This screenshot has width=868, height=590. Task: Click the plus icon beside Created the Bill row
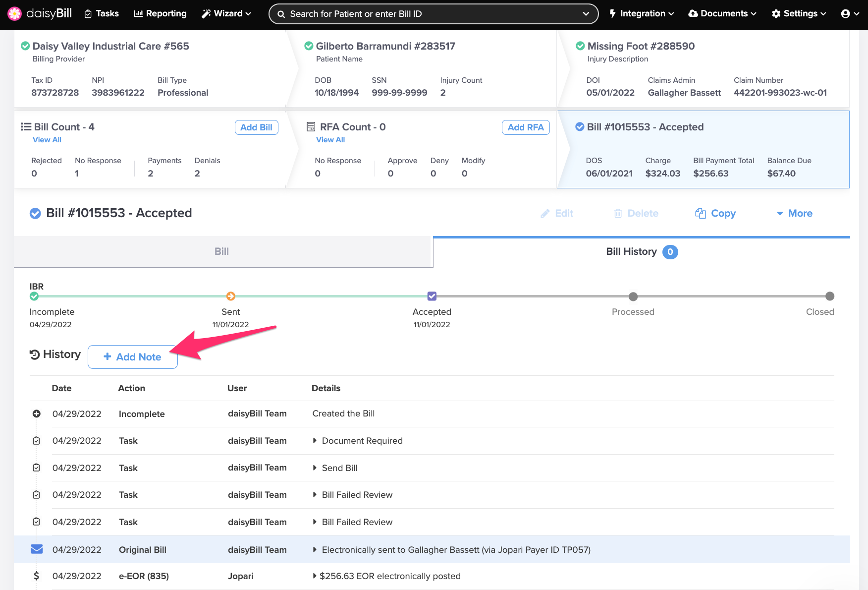pyautogui.click(x=37, y=413)
